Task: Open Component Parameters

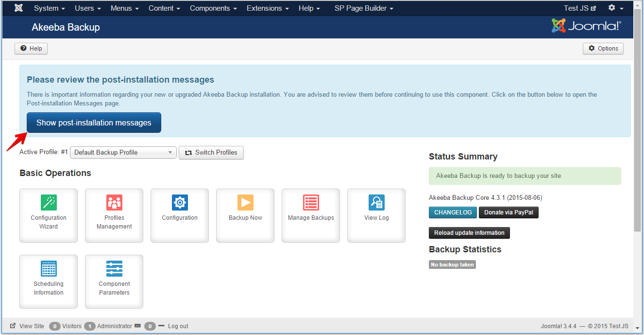Action: click(x=114, y=281)
